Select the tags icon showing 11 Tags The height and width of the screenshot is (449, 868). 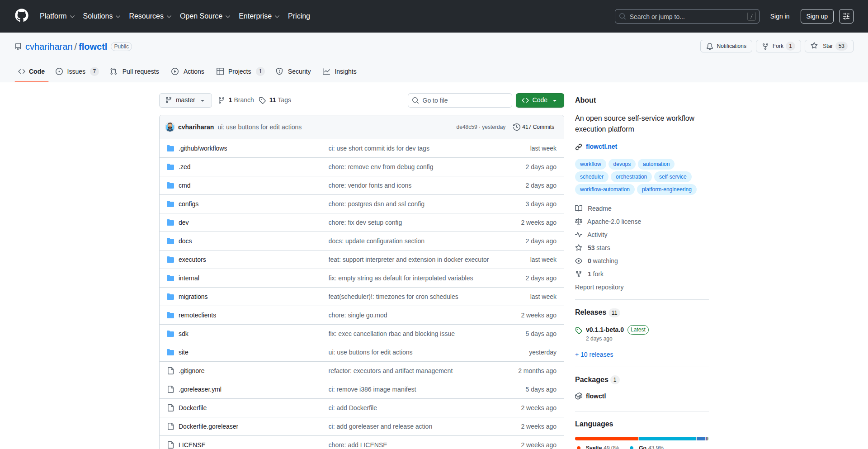263,100
